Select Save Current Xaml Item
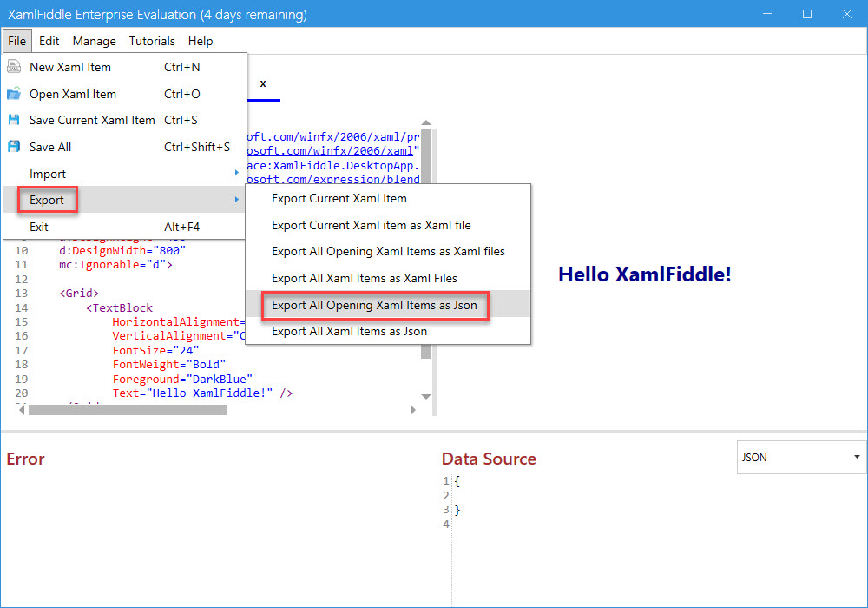The width and height of the screenshot is (868, 608). pos(124,120)
